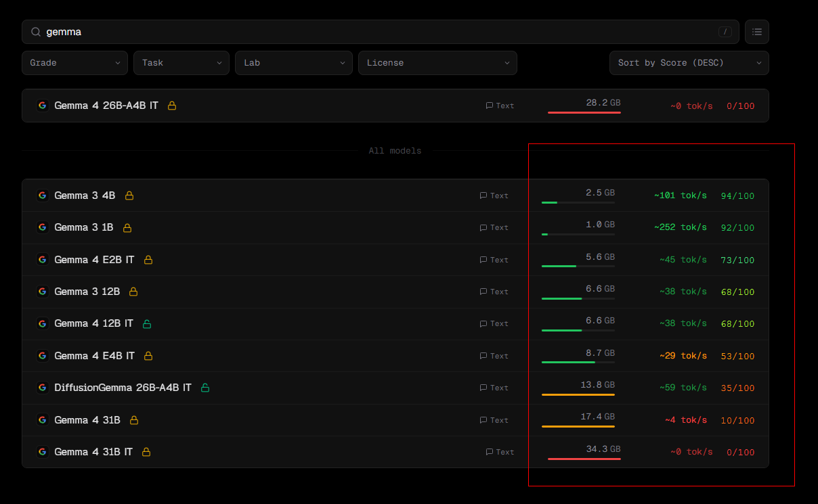Click the "~101 tok/s" speed value

(681, 196)
